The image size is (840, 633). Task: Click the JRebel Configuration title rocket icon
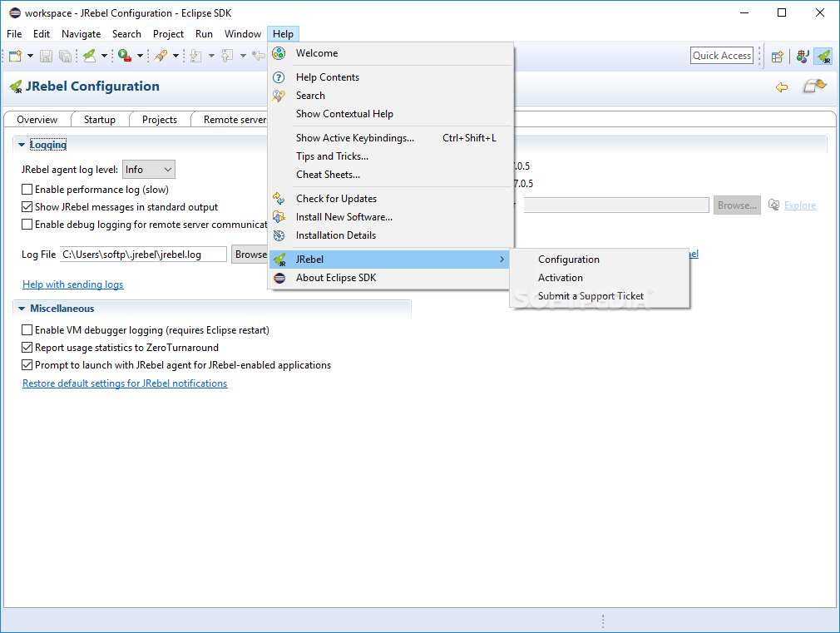pyautogui.click(x=16, y=87)
